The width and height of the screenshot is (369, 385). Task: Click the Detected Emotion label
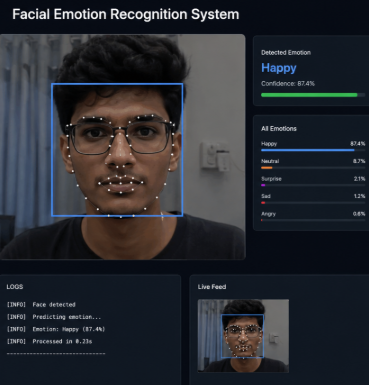(286, 52)
